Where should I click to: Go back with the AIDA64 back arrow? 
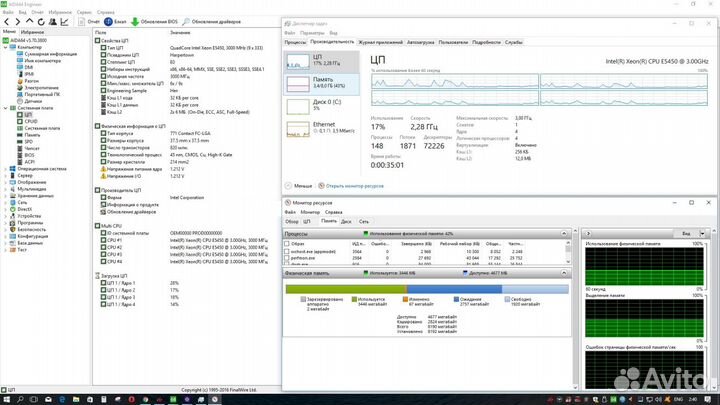point(6,22)
